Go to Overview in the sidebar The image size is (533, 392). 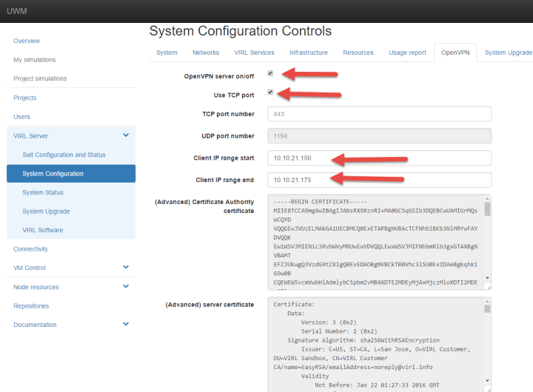(27, 41)
